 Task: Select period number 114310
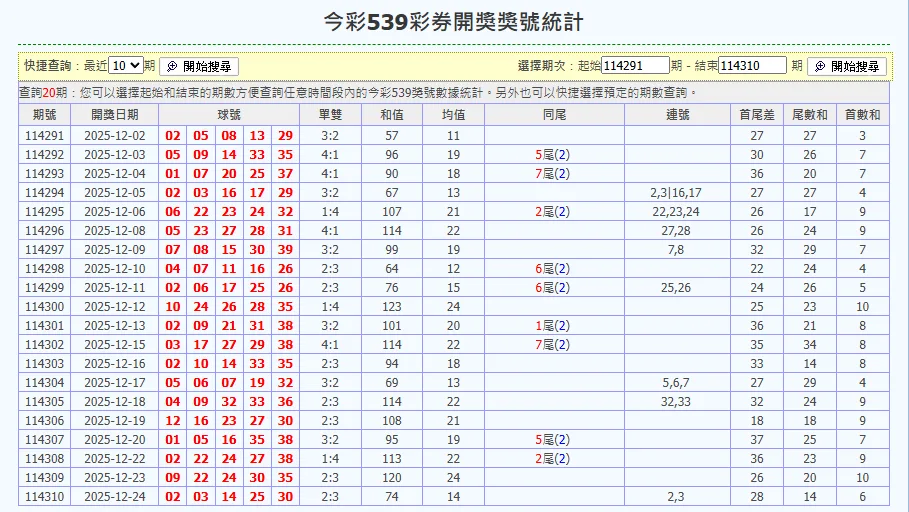tap(45, 497)
